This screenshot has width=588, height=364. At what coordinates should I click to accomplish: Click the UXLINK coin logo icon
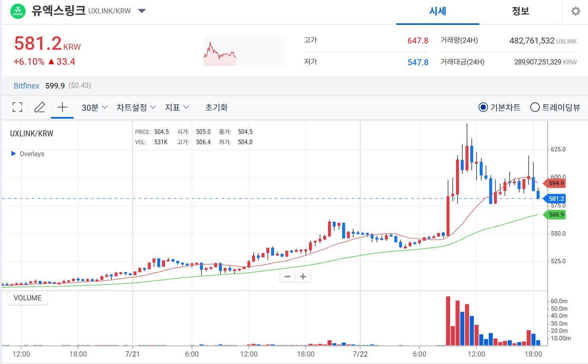[18, 11]
